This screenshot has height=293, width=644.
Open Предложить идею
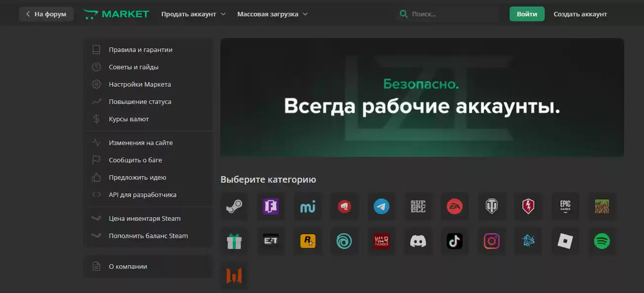point(149,177)
